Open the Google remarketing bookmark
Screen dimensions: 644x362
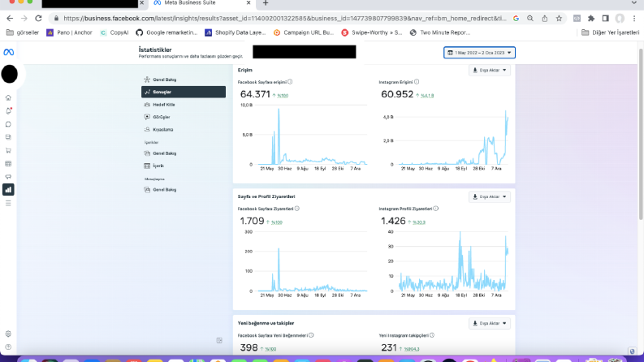[x=166, y=32]
